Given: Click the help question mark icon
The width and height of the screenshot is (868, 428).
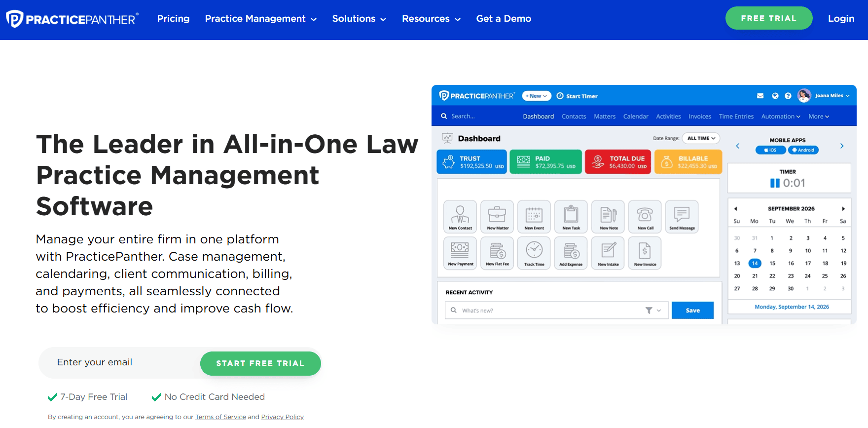Looking at the screenshot, I should click(x=788, y=96).
